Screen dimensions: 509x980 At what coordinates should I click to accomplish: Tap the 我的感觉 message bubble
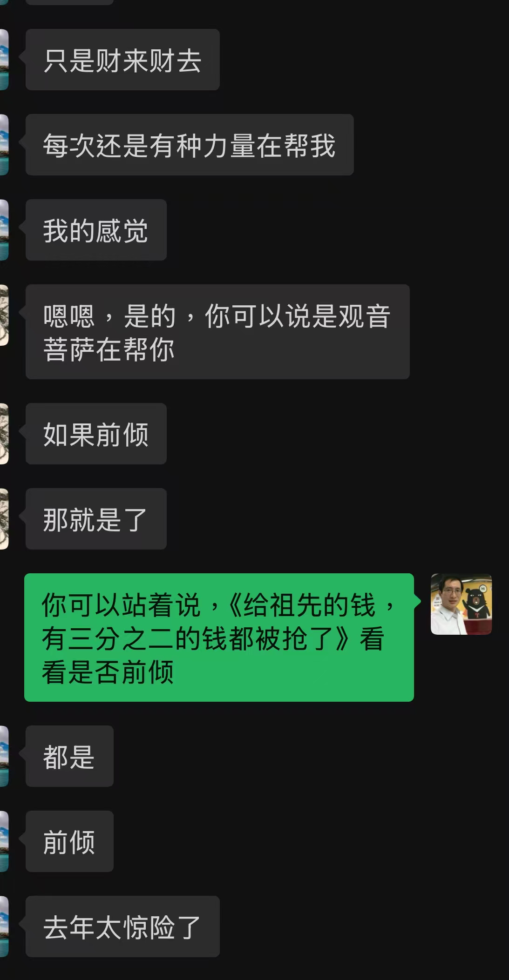point(96,230)
